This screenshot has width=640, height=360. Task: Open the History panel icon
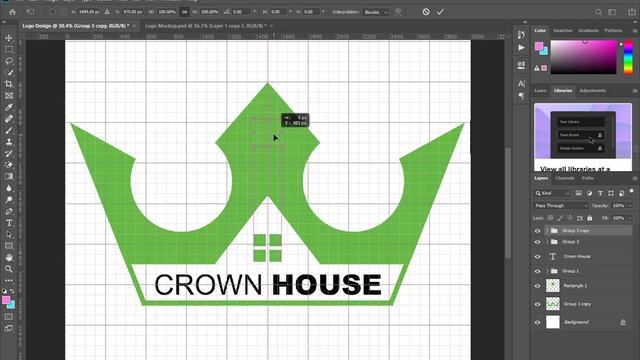521,35
